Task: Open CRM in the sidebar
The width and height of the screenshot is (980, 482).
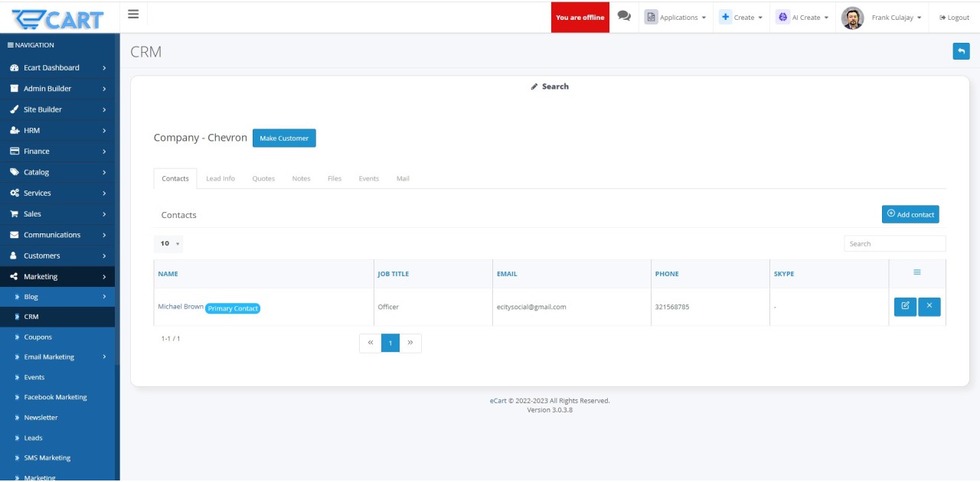Action: tap(57, 317)
